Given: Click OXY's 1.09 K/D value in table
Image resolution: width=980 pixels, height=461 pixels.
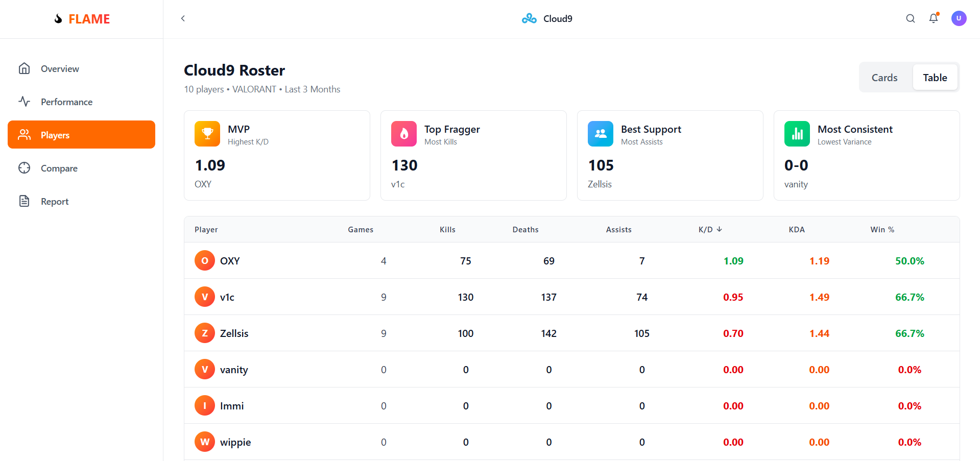Looking at the screenshot, I should (733, 261).
